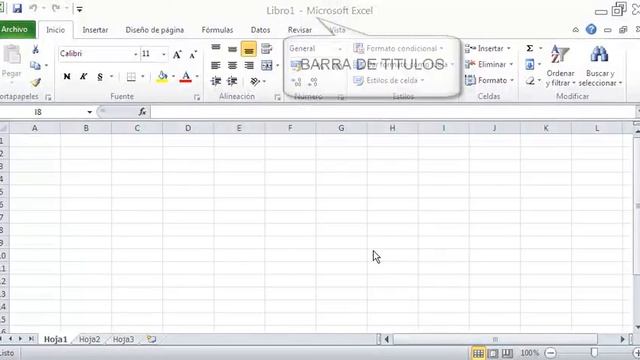The width and height of the screenshot is (640, 360).
Task: Click Eliminar cells button
Action: pyautogui.click(x=489, y=64)
